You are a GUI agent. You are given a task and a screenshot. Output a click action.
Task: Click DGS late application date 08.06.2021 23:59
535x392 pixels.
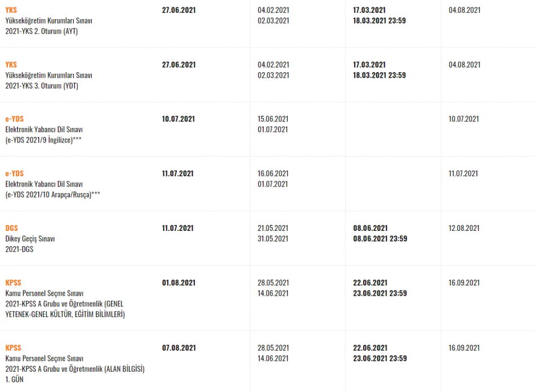point(380,238)
